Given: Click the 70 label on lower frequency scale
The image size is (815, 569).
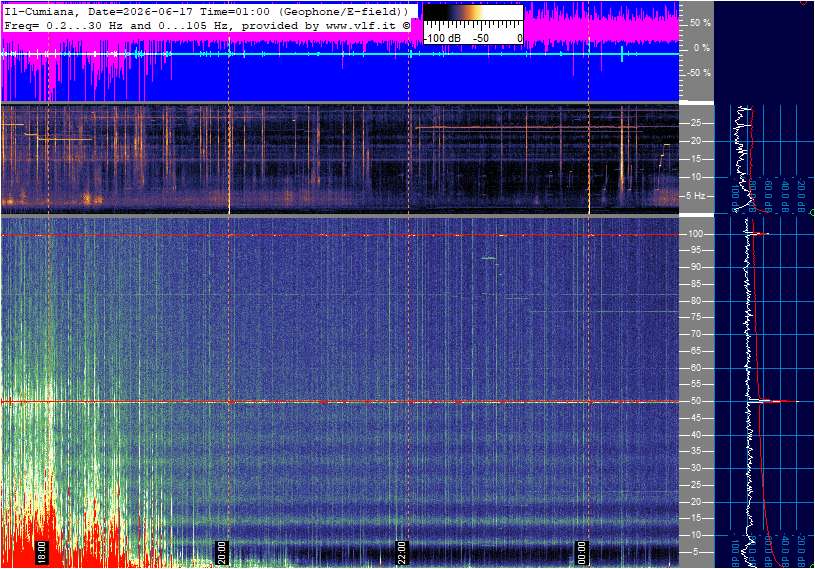Looking at the screenshot, I should click(x=695, y=334).
